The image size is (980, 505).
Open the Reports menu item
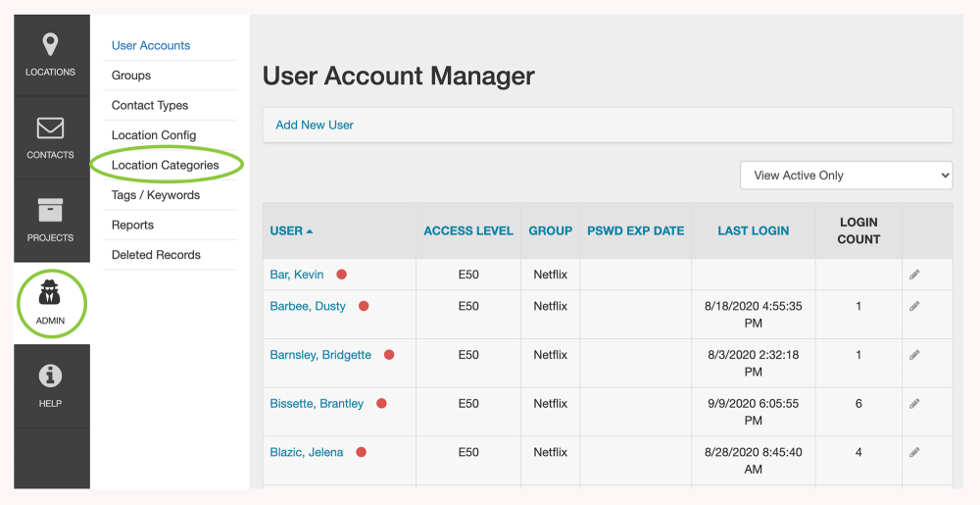pyautogui.click(x=132, y=226)
